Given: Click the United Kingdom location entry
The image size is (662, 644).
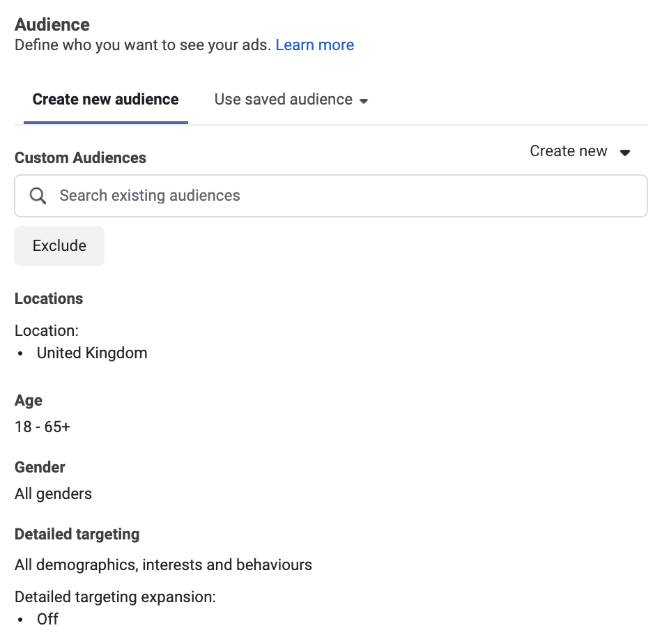Looking at the screenshot, I should click(x=92, y=353).
